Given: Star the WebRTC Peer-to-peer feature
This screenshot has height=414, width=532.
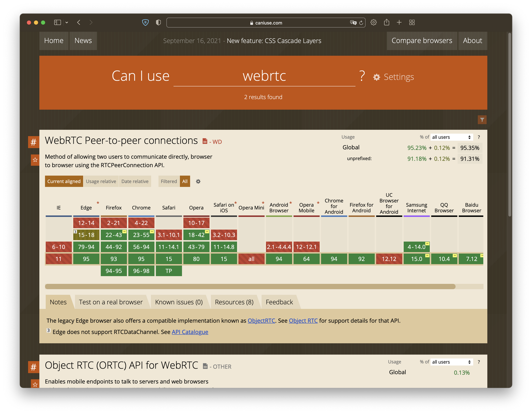Looking at the screenshot, I should point(35,160).
